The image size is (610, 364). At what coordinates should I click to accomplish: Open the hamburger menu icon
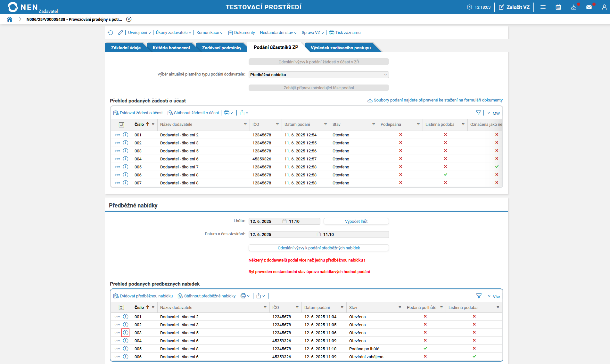pos(543,7)
